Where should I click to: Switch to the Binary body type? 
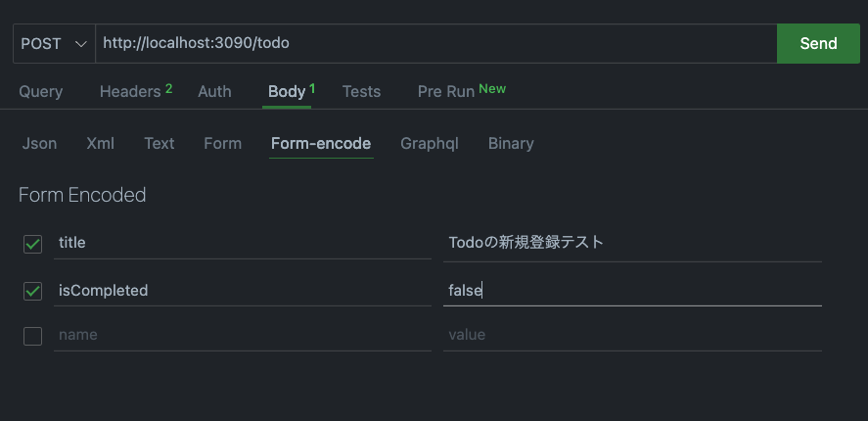click(511, 144)
